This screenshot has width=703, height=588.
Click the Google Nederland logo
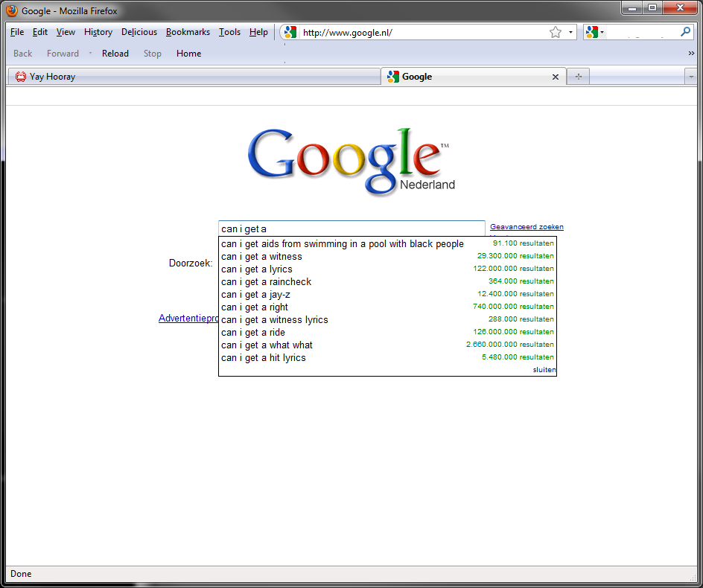(351, 162)
